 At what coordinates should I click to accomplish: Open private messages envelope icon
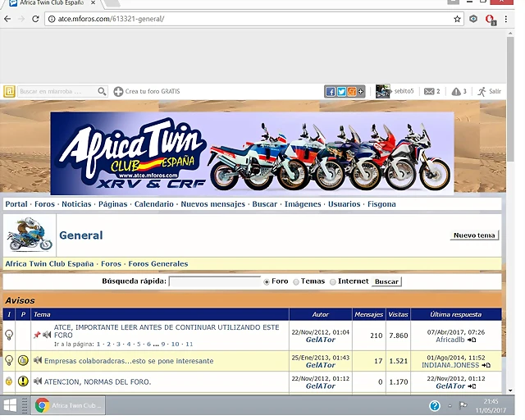429,91
